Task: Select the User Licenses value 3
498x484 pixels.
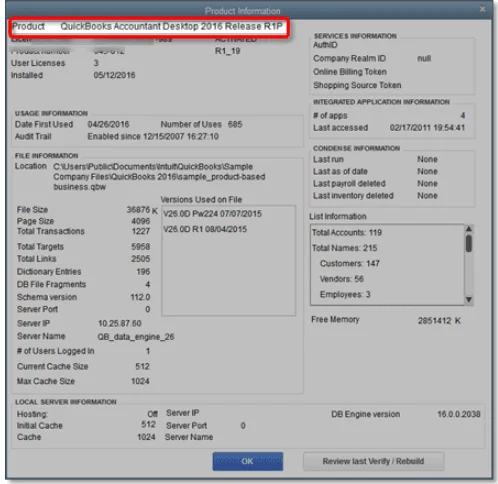Action: point(96,63)
